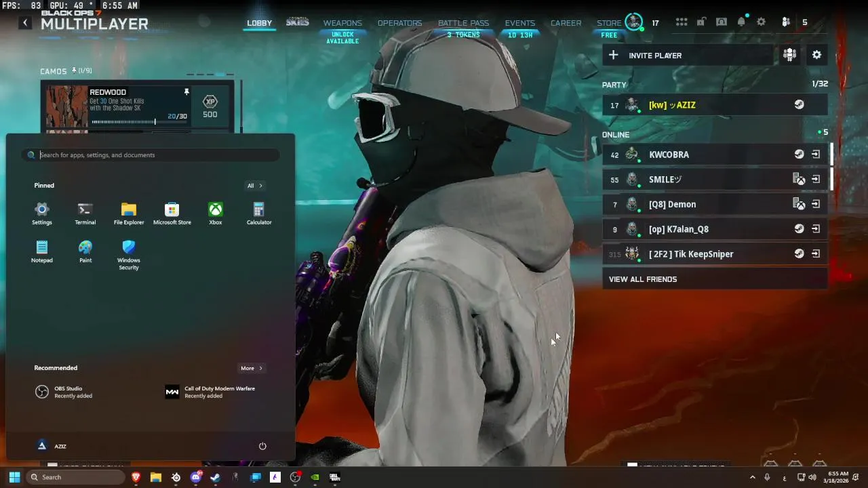Switch to the Lobby tab
Viewport: 868px width, 488px height.
click(x=259, y=23)
